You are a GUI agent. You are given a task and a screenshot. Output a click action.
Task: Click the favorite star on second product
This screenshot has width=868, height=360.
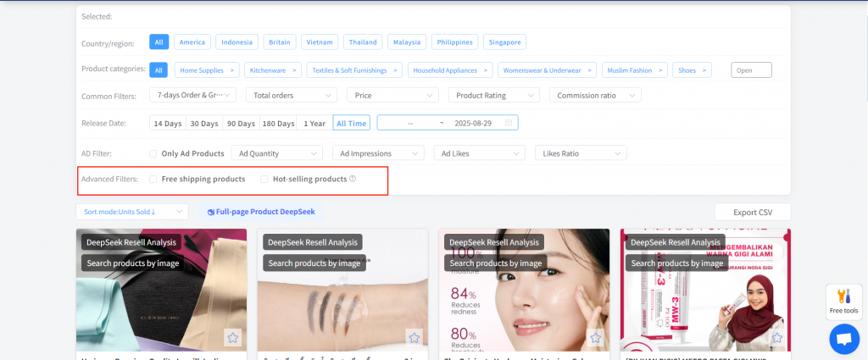[x=414, y=337]
